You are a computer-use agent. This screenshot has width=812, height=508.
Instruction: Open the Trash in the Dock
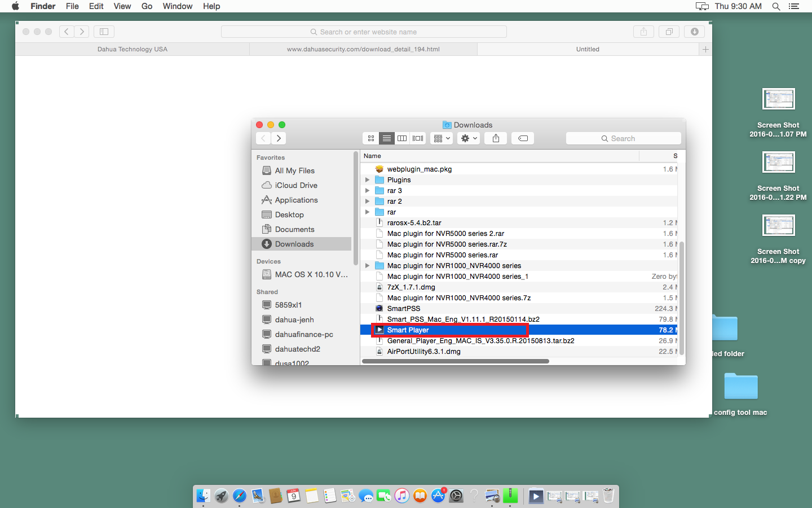tap(608, 496)
